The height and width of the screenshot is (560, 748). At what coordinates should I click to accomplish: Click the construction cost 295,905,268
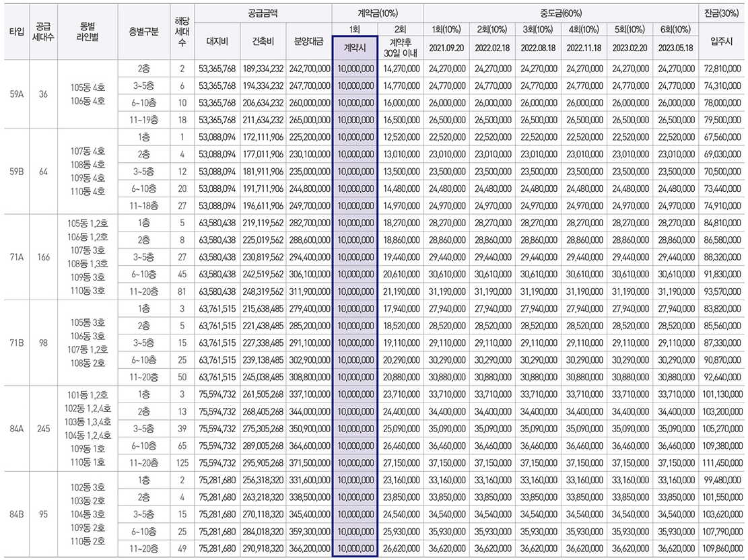point(263,462)
